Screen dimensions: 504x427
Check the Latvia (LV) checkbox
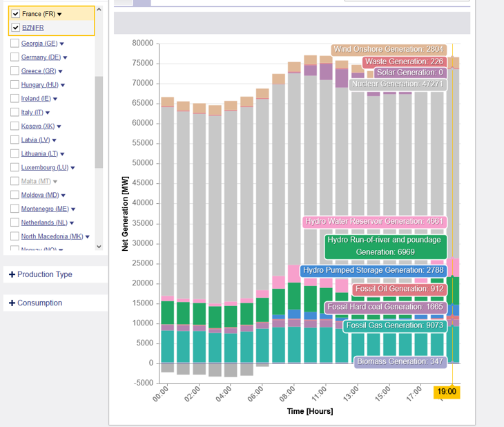click(14, 140)
